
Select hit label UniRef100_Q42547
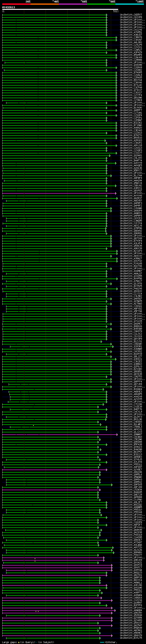pyautogui.click(x=131, y=625)
